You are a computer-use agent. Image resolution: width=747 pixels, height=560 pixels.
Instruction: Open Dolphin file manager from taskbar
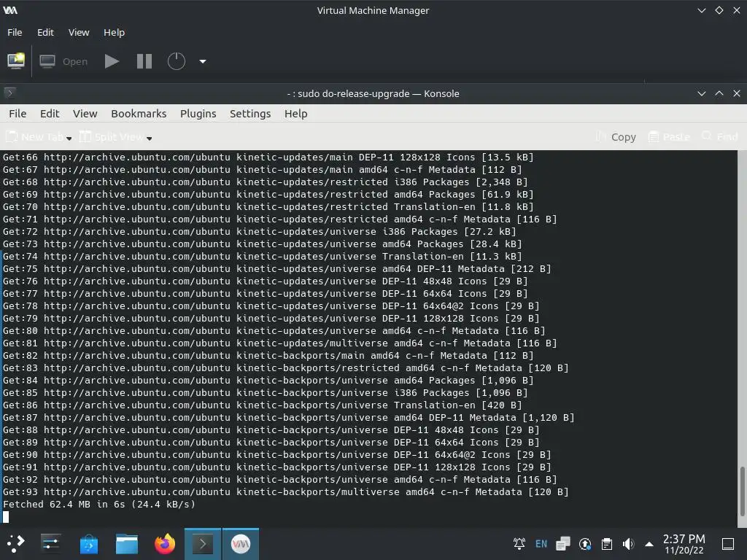[x=127, y=543]
